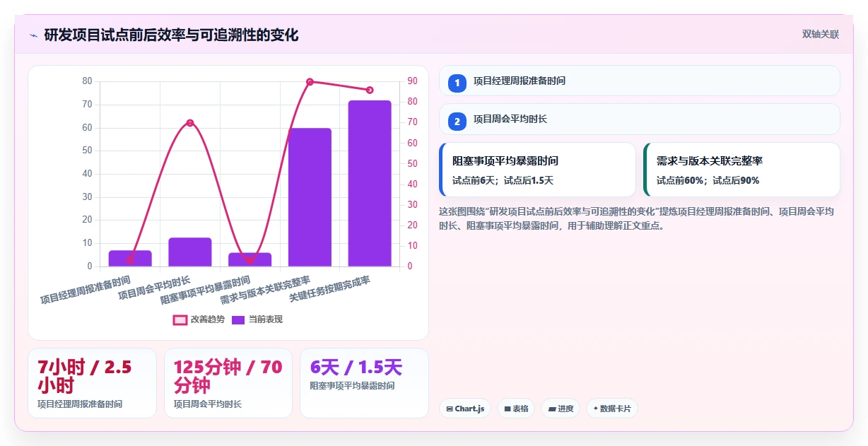Click the 进度 tag

tap(561, 409)
